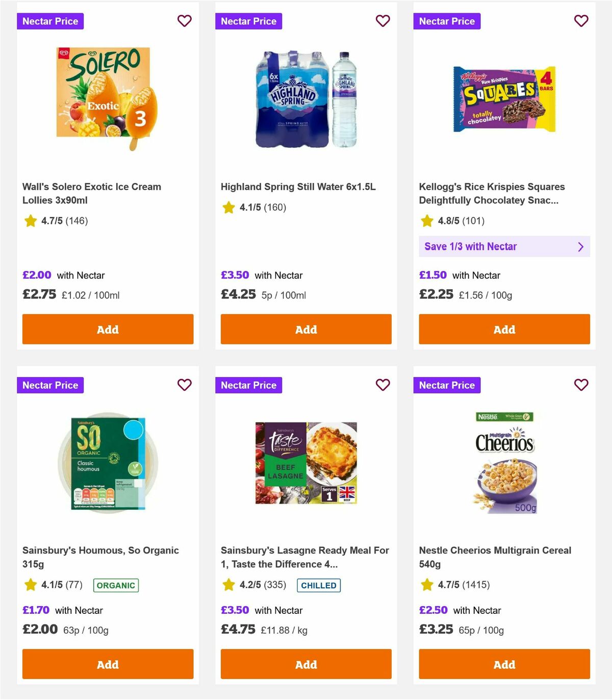Image resolution: width=612 pixels, height=700 pixels.
Task: Click the heart icon on the Beef Lasagne
Action: pos(383,385)
